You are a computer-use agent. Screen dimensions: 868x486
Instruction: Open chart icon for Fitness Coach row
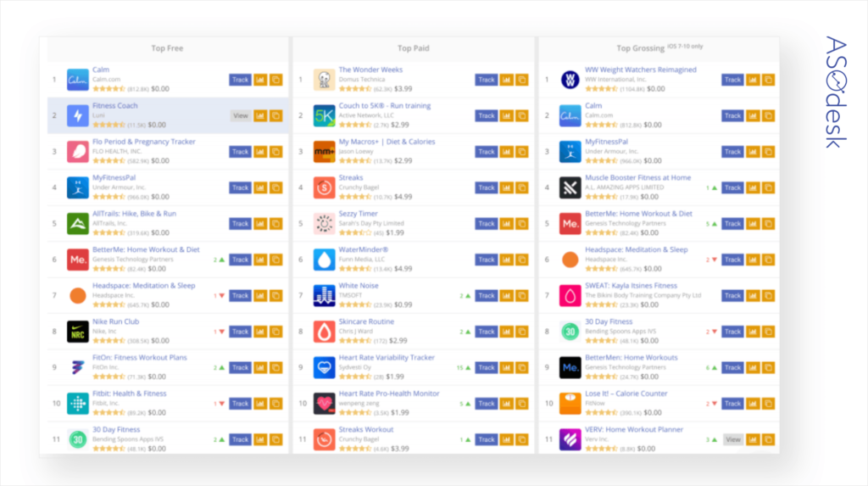(260, 116)
